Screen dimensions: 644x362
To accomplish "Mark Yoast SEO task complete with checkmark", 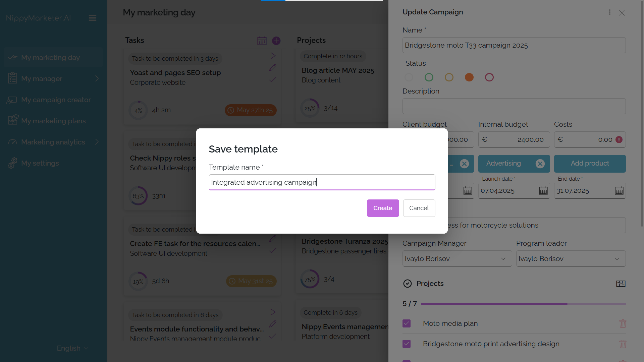I will tap(273, 80).
